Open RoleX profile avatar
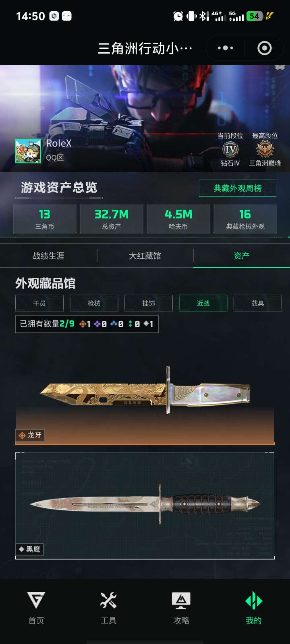 [x=28, y=151]
